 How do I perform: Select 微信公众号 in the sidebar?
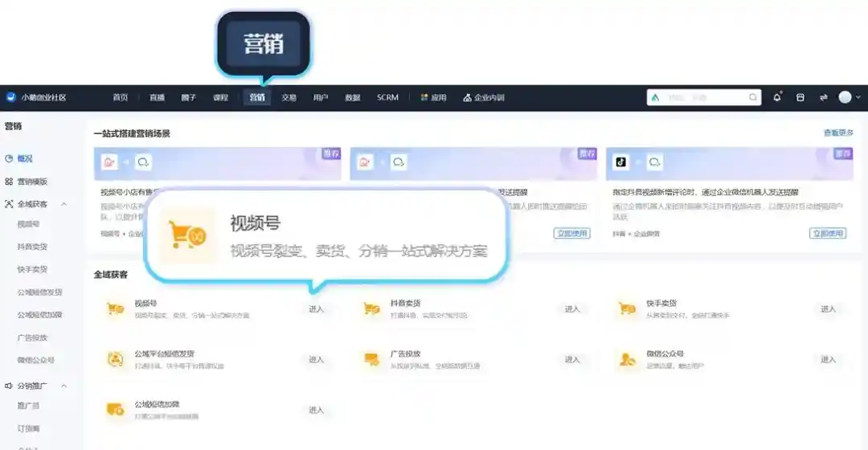pos(36,360)
